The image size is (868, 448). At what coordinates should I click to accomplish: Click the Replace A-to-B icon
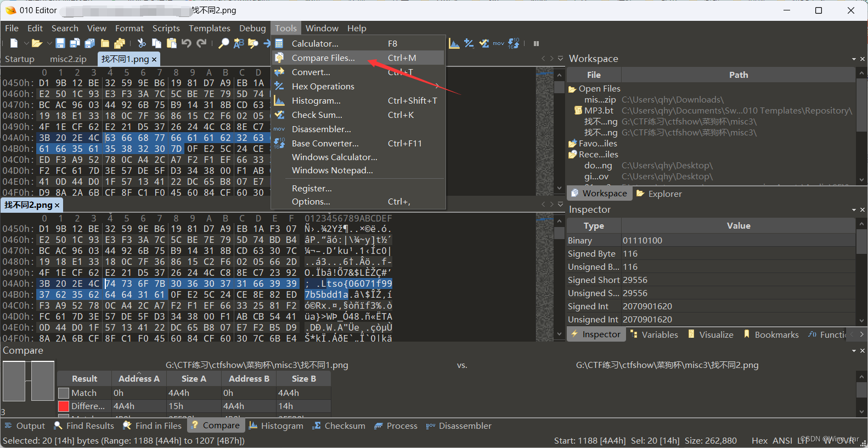[x=239, y=43]
